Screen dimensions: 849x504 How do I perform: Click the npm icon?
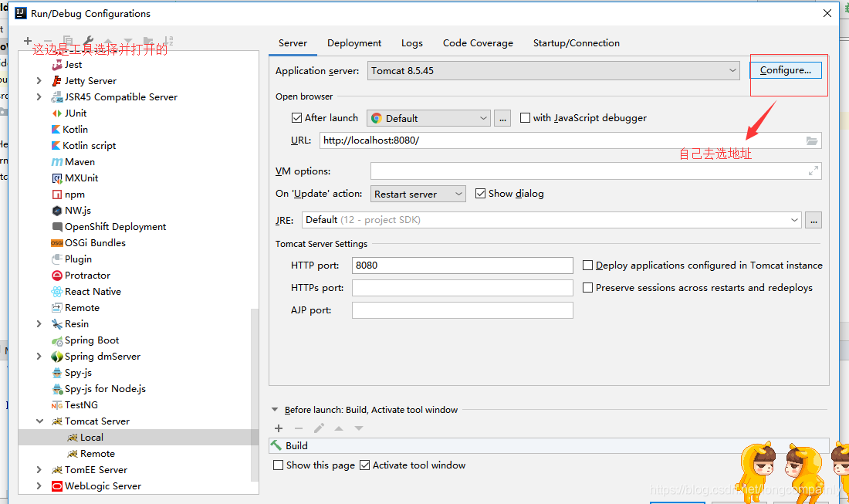point(57,194)
